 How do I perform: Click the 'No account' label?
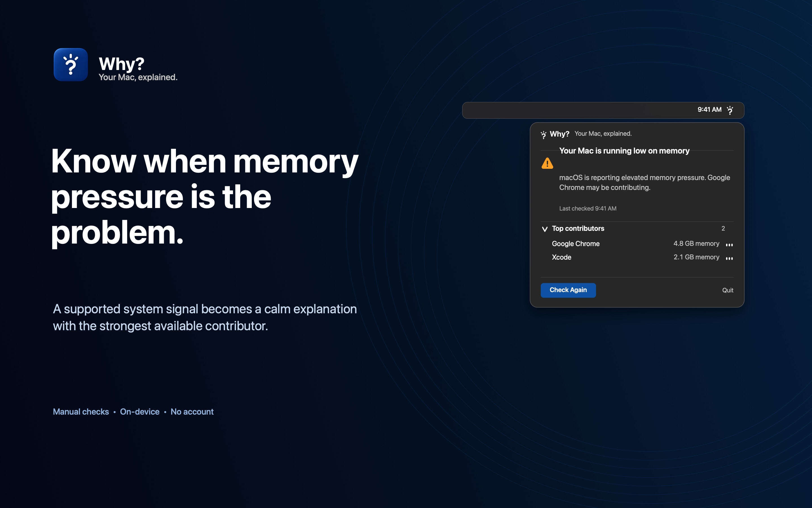pos(192,411)
